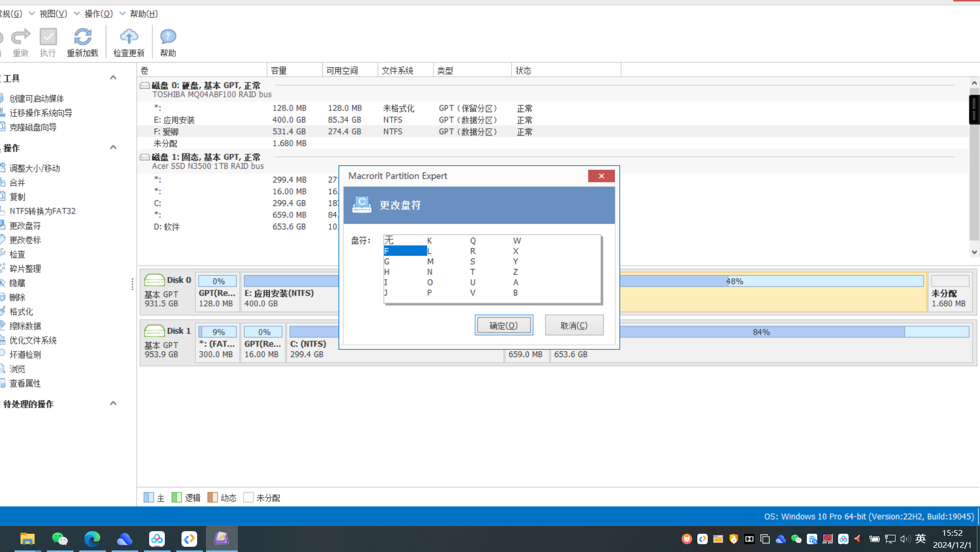The height and width of the screenshot is (552, 980).
Task: Click the 容量 column header
Action: [x=295, y=70]
